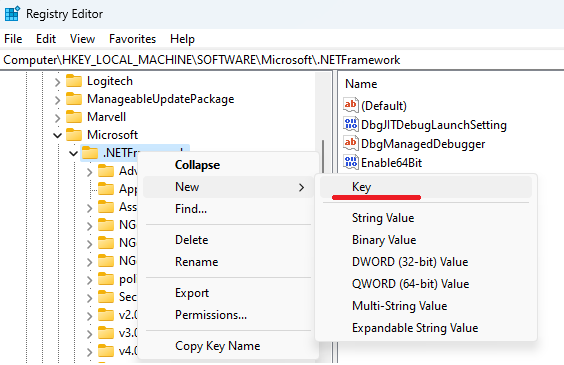Choose Rename in the context menu
Viewport: 564px width, 365px height.
tap(228, 262)
